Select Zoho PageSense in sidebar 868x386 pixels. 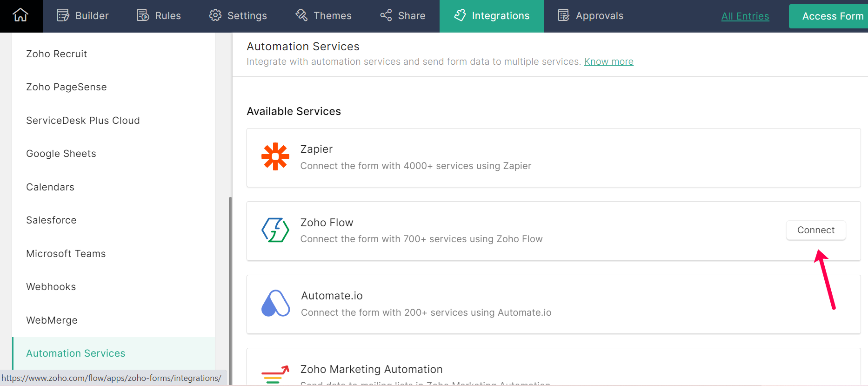(114, 87)
